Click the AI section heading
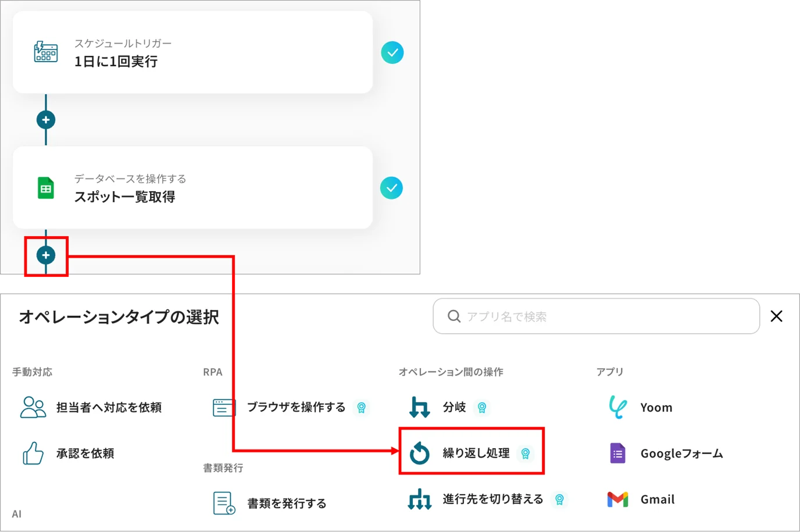This screenshot has width=800, height=532. pyautogui.click(x=17, y=514)
